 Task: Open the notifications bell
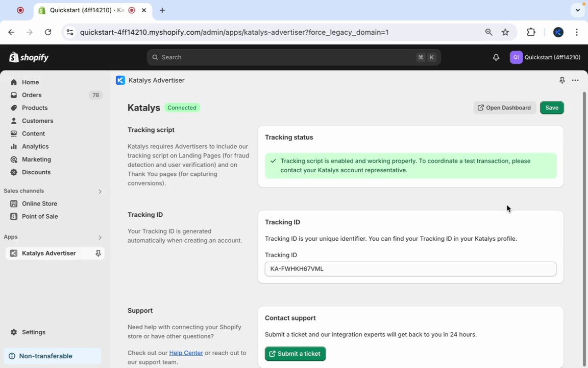point(496,57)
